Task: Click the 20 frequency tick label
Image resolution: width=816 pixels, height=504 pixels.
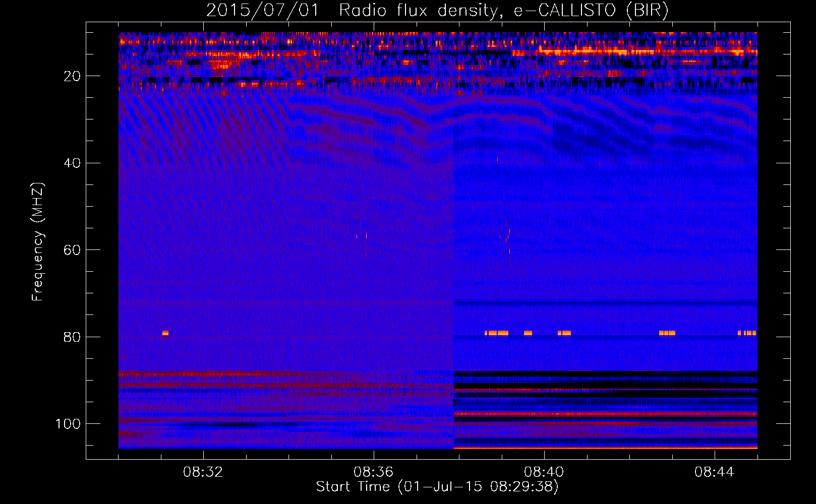Action: 73,76
